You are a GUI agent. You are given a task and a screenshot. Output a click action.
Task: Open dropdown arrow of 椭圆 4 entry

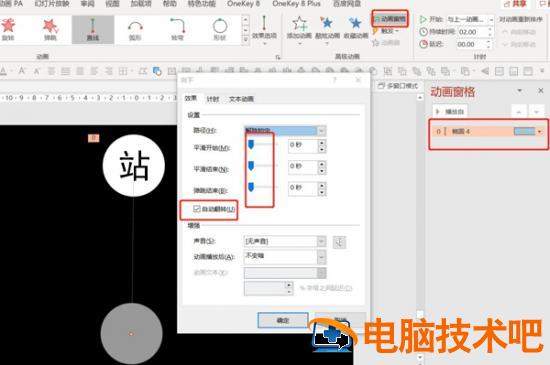coord(539,131)
